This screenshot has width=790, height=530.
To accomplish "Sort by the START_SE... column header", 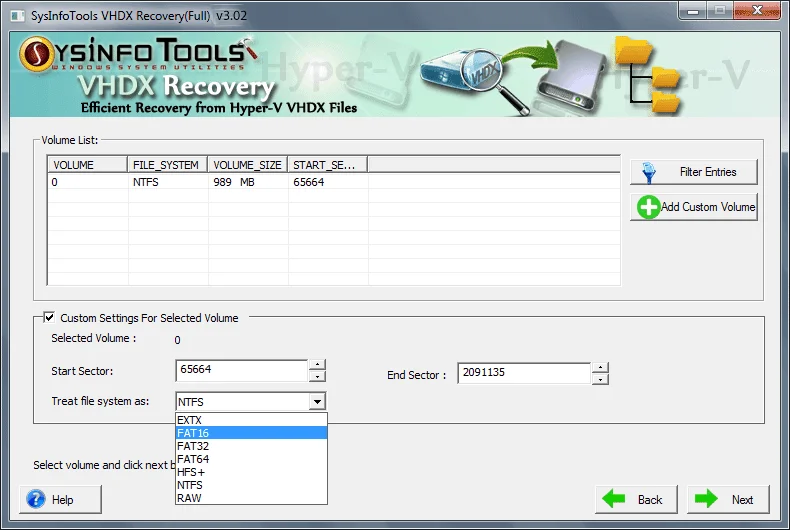I will (327, 165).
